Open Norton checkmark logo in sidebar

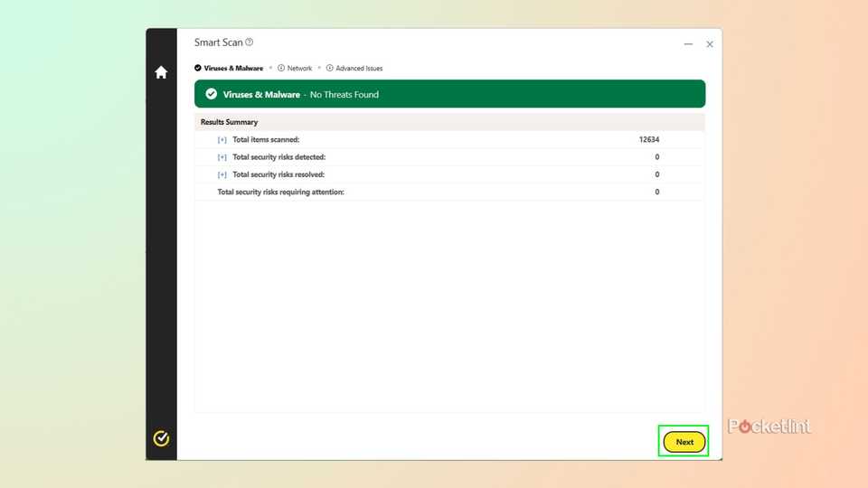point(161,438)
